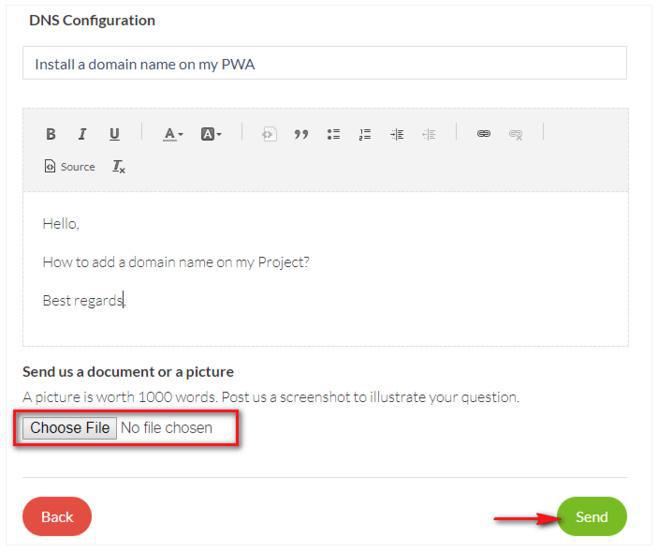Open the background color dropdown
This screenshot has height=552, width=658.
point(210,134)
